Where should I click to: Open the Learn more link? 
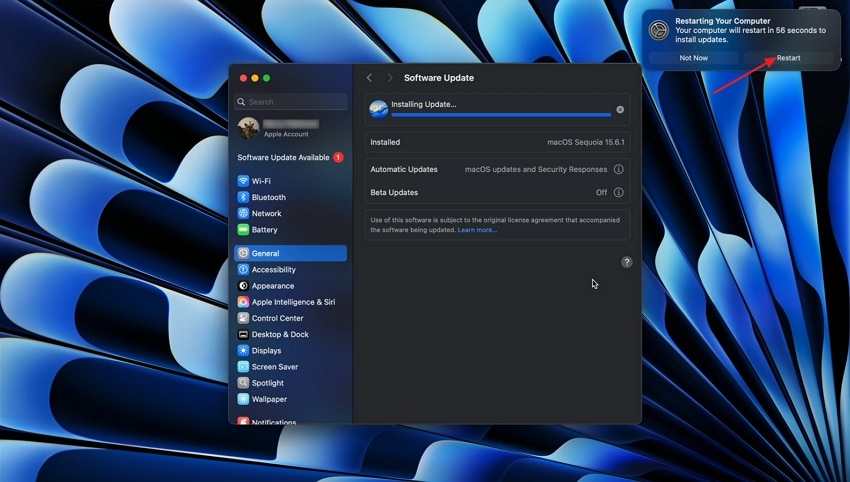point(477,230)
